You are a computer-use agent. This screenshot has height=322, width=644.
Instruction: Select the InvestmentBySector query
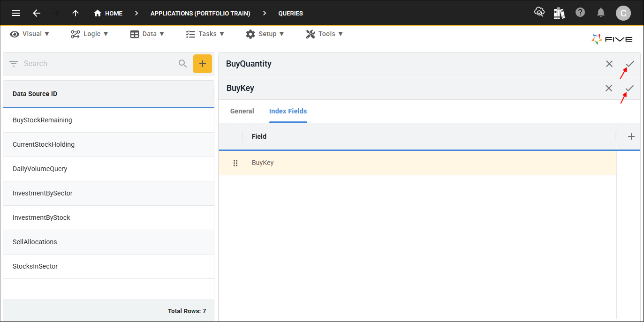tap(108, 194)
